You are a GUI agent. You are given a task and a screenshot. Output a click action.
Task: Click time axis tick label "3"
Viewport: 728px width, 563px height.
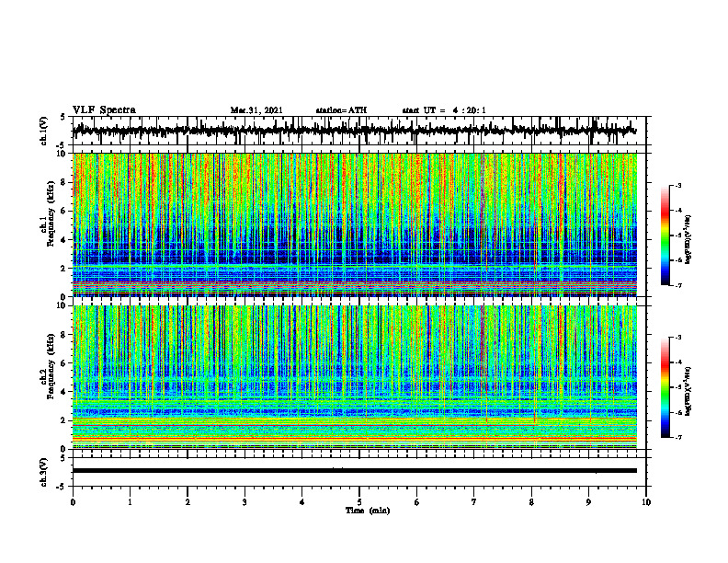245,502
